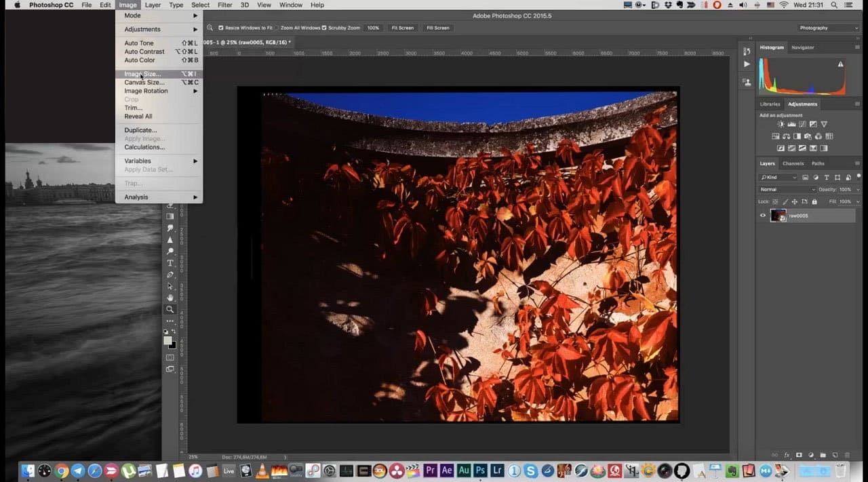Toggle the layer filter on/off switch
This screenshot has width=868, height=482.
click(x=859, y=176)
